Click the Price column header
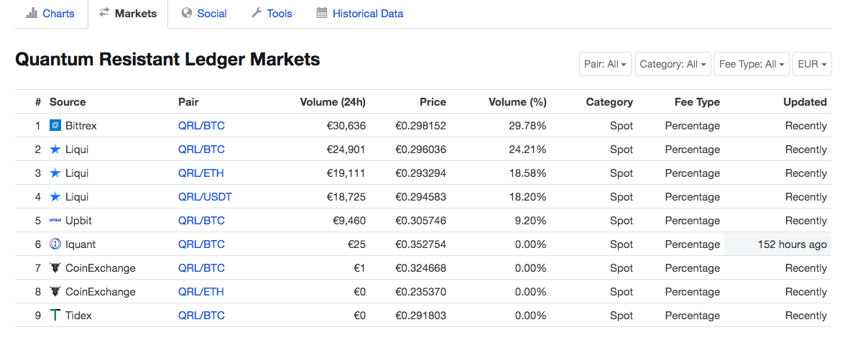This screenshot has width=868, height=353. click(x=433, y=102)
